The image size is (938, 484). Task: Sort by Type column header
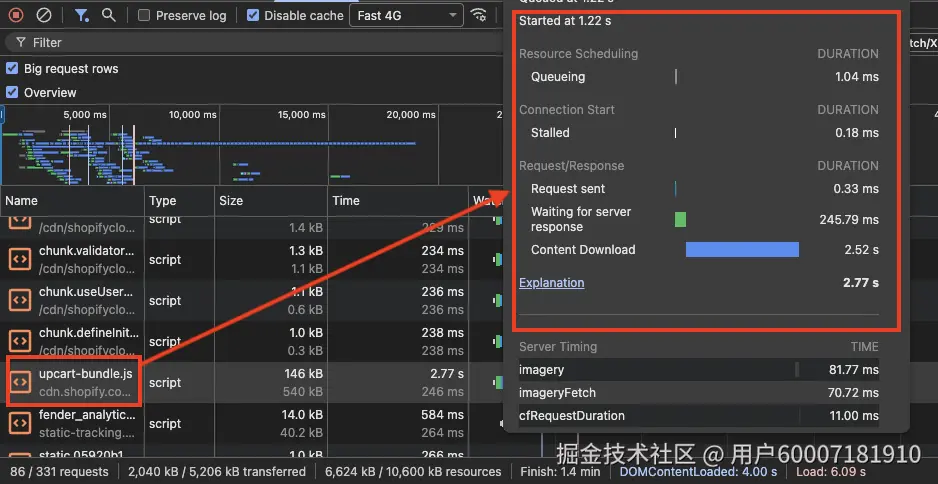click(x=179, y=201)
